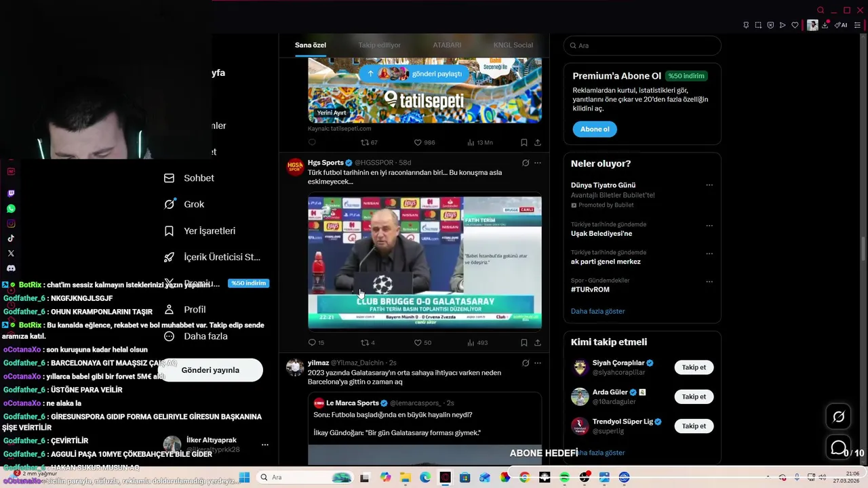Open Yer İşaretleri in left navigation

click(x=199, y=231)
